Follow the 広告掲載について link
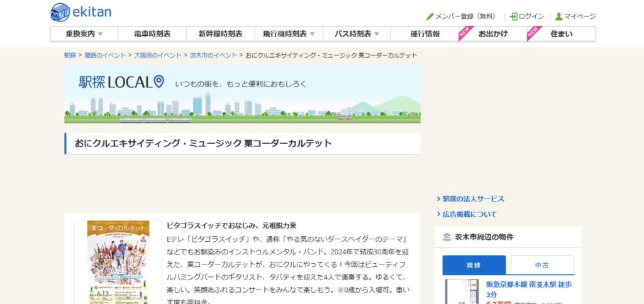 tap(469, 214)
